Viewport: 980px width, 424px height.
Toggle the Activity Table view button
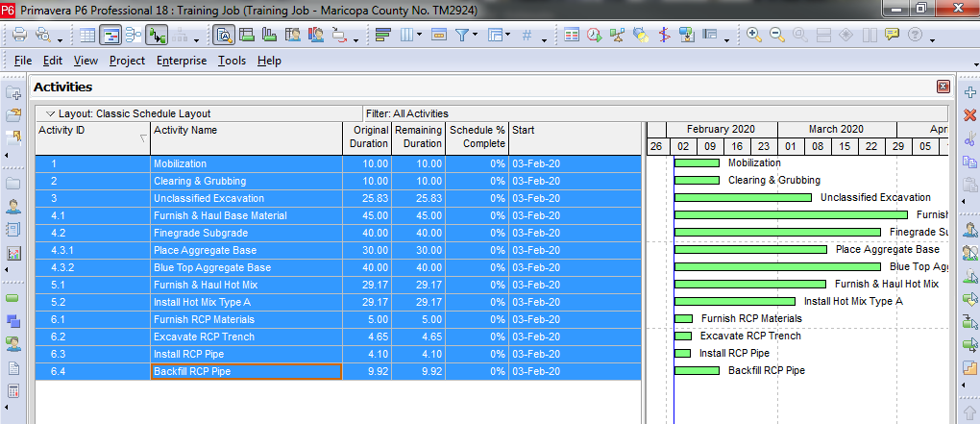click(x=87, y=36)
